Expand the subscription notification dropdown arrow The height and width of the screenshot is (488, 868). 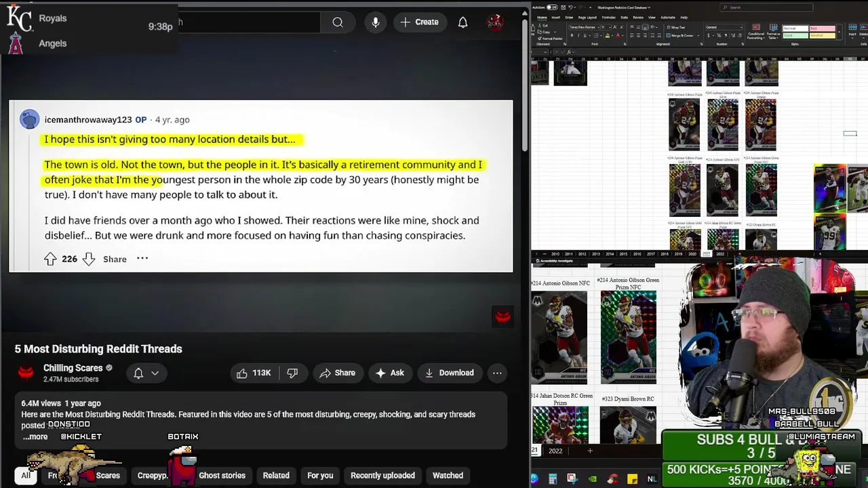pyautogui.click(x=155, y=373)
